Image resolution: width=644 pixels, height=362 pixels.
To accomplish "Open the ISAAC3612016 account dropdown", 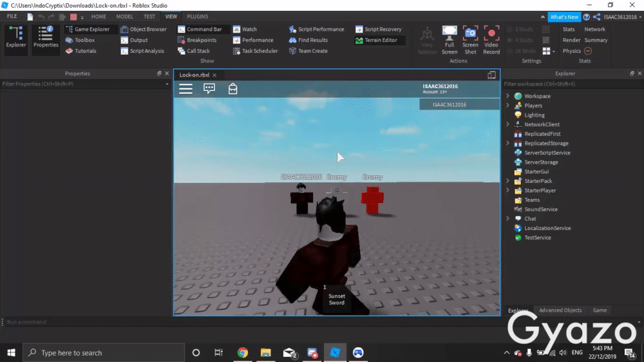I will click(x=622, y=17).
